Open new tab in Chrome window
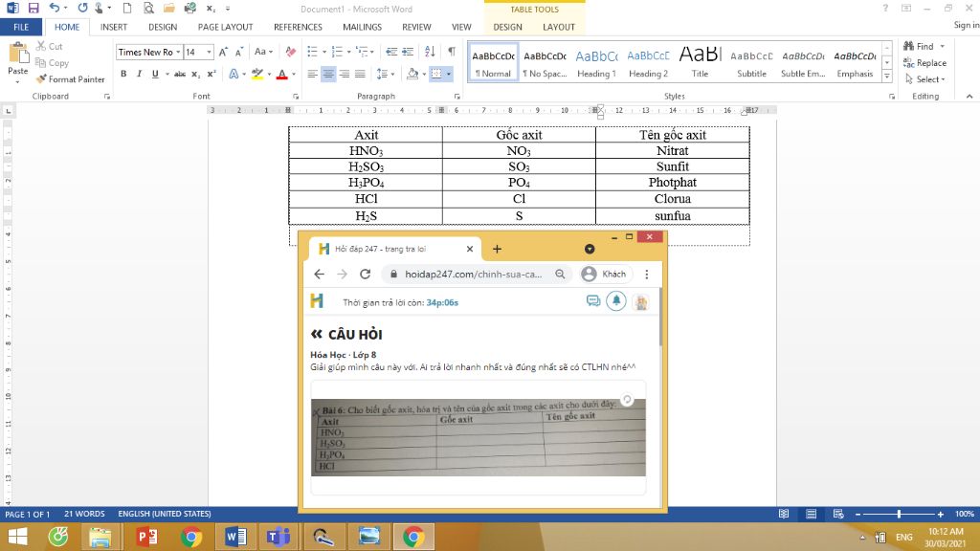 [497, 249]
